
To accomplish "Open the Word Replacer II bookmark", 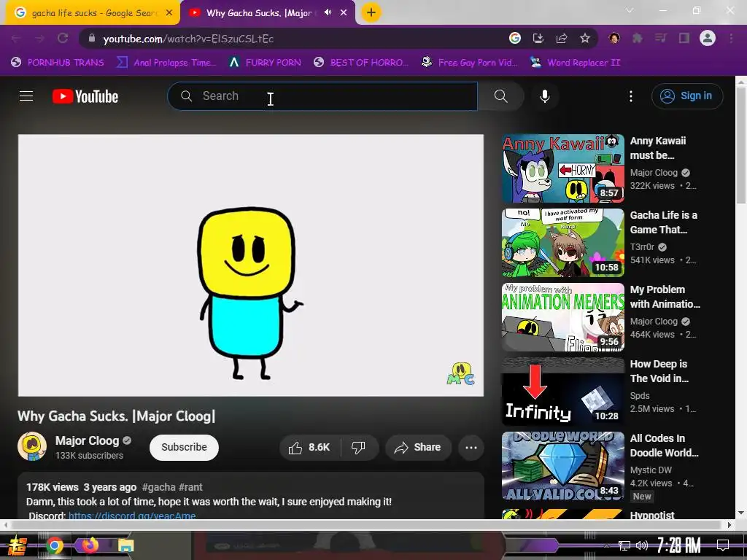I will point(576,63).
